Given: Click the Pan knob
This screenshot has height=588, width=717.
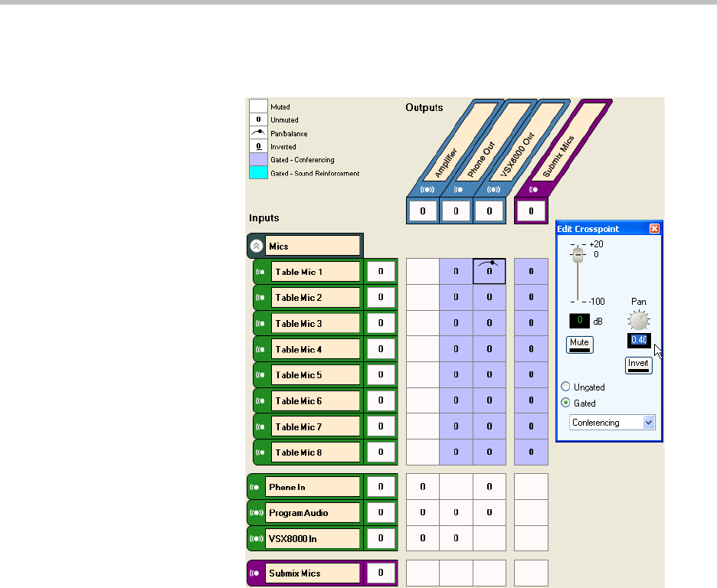Looking at the screenshot, I should (x=638, y=320).
